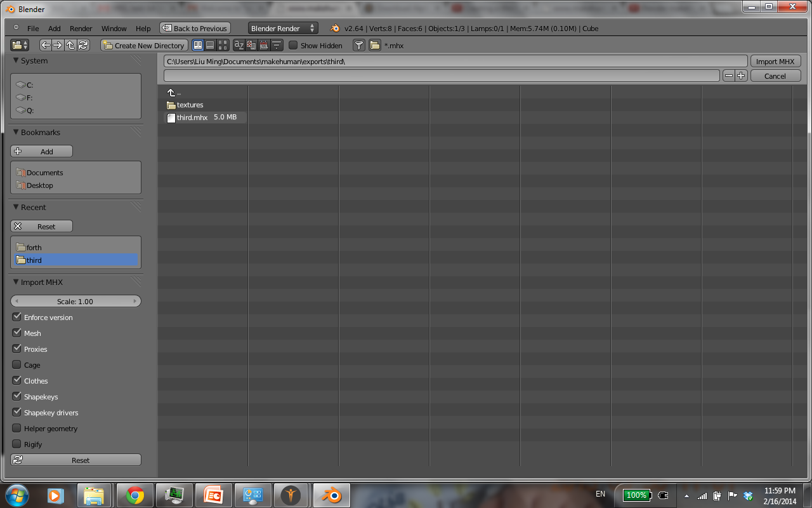Image resolution: width=812 pixels, height=508 pixels.
Task: Uncheck the Mesh import option
Action: click(x=17, y=333)
